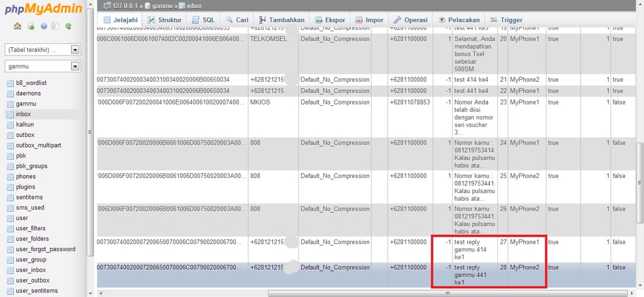Image resolution: width=644 pixels, height=297 pixels.
Task: Click table icon beside plugins
Action: click(10, 187)
